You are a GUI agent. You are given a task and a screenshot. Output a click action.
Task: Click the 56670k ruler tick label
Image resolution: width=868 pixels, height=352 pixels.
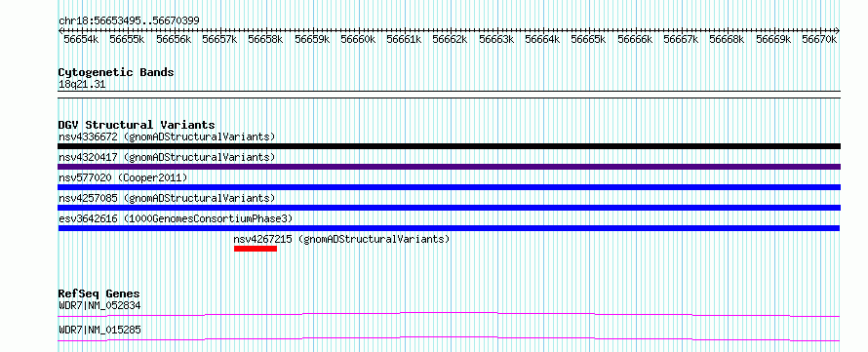(819, 40)
